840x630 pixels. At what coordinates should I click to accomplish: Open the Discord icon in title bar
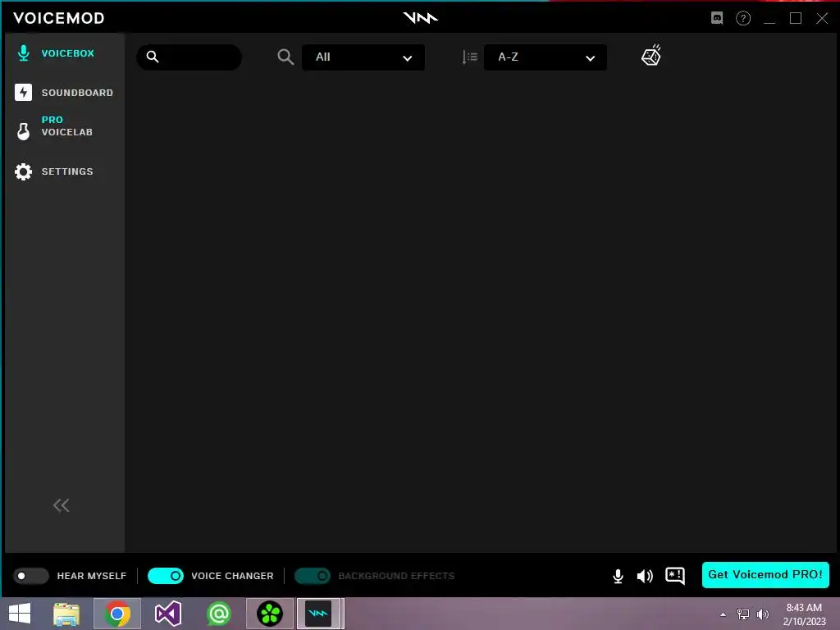[x=717, y=18]
